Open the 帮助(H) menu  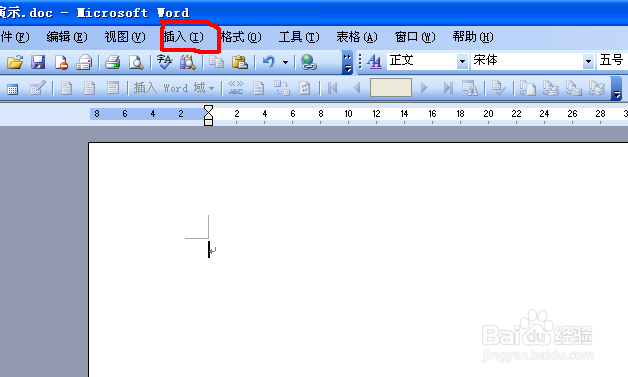point(473,37)
